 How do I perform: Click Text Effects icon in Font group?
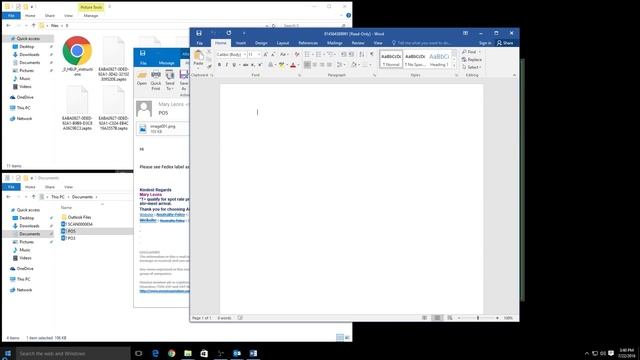pos(271,65)
